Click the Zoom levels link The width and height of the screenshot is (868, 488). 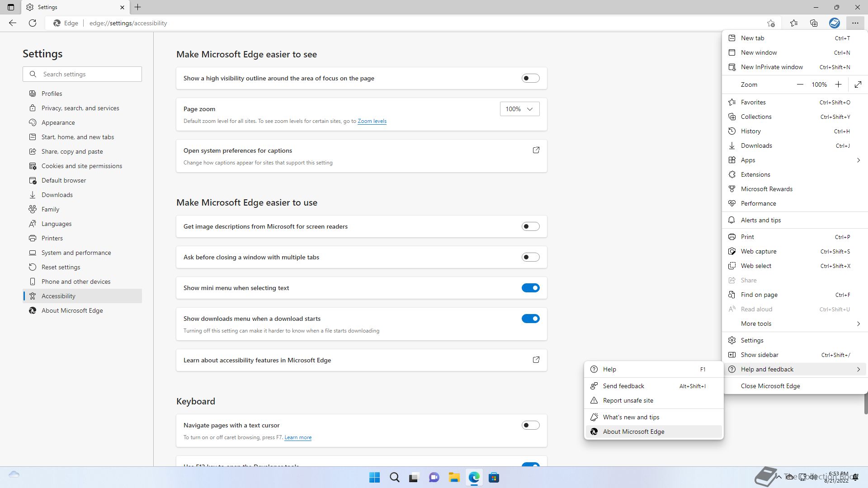click(372, 121)
